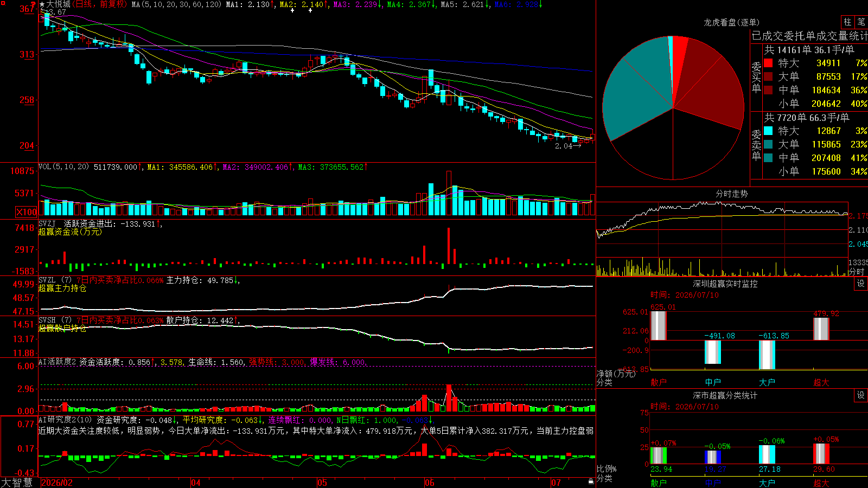Click the star icon before 大悦城
Viewport: 868px width, 488px height.
point(42,4)
